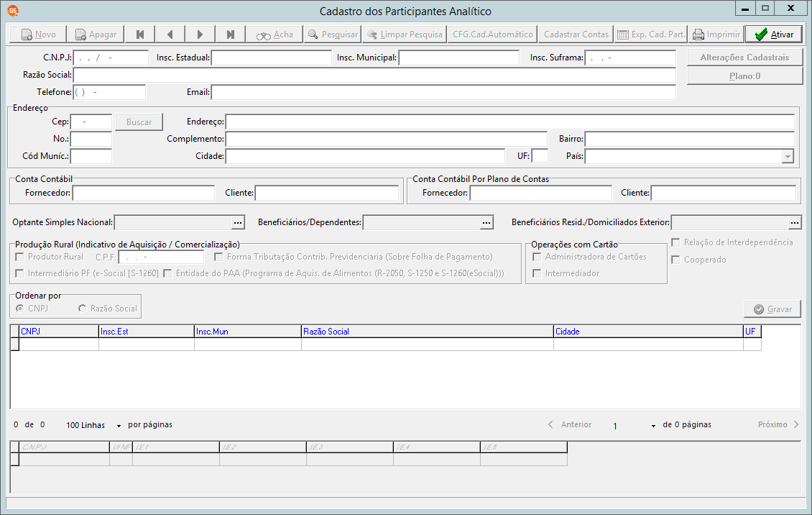Tick Administradora de Cartões checkbox

537,257
